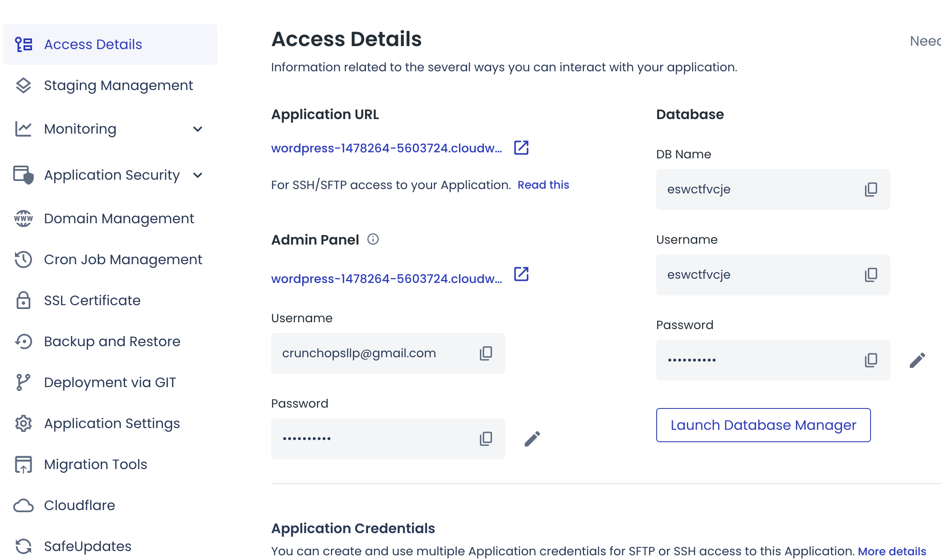The height and width of the screenshot is (560, 941).
Task: Open More details link for credentials
Action: 891,551
